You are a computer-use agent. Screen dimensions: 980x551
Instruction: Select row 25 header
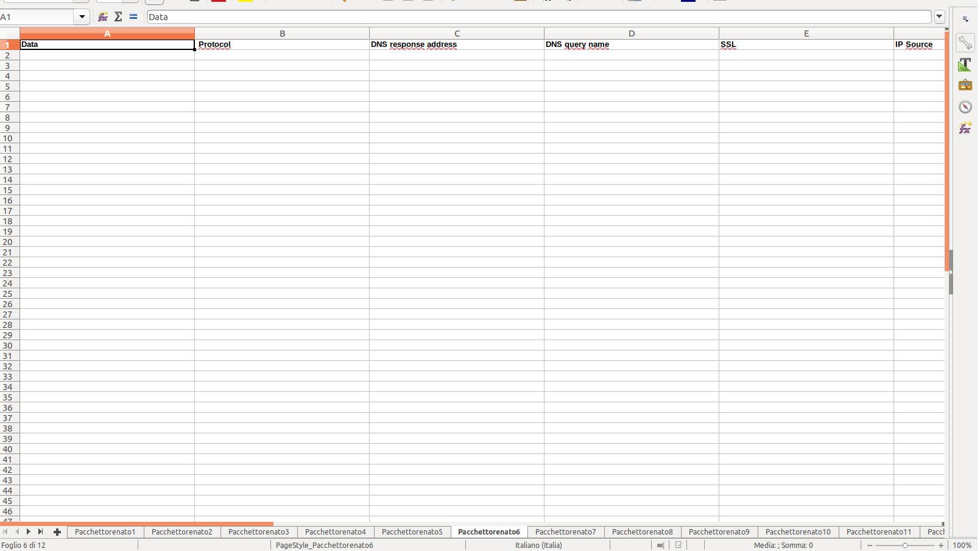(x=9, y=294)
